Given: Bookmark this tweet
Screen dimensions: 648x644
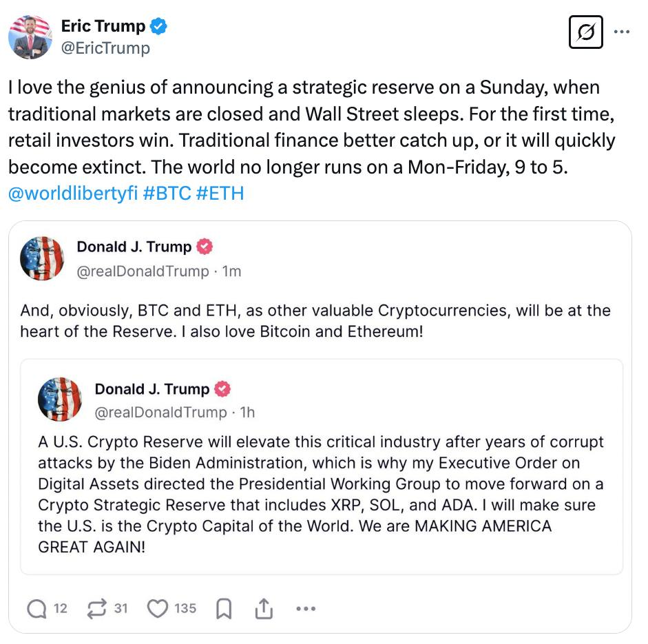Looking at the screenshot, I should (x=224, y=609).
